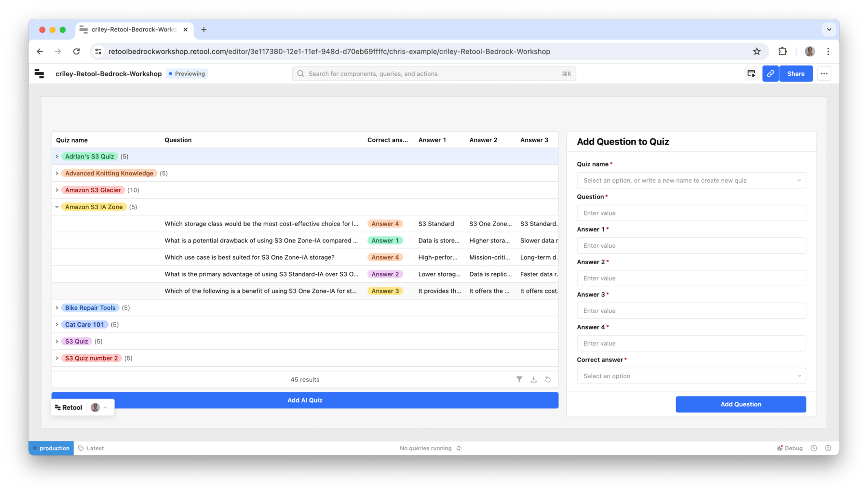Reload the page in the browser

pyautogui.click(x=77, y=52)
